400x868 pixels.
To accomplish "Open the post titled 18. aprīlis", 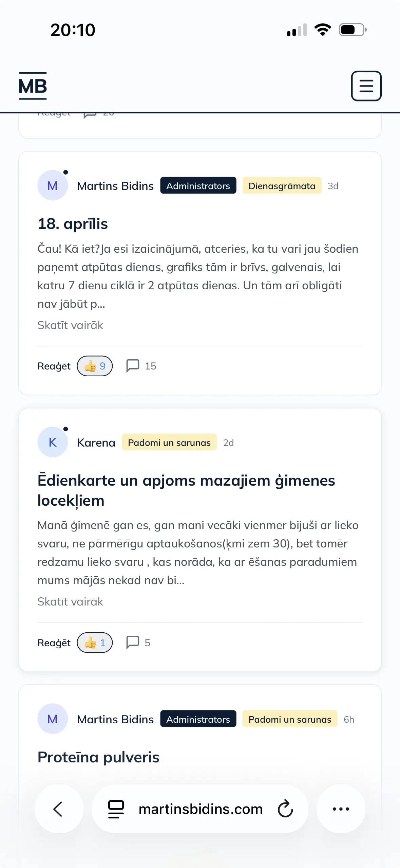I will (73, 224).
